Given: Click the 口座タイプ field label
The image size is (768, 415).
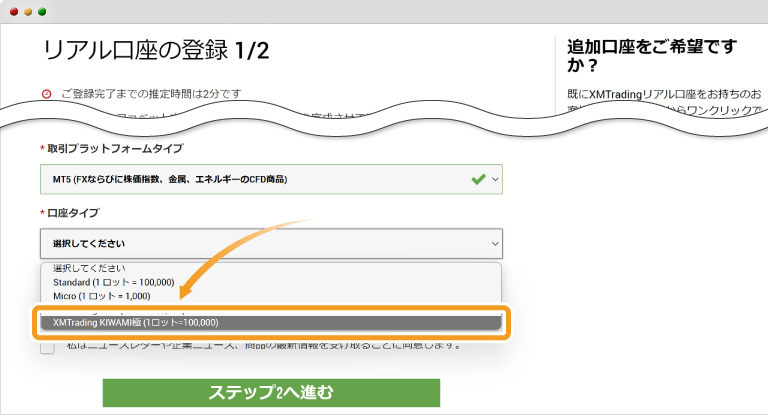Looking at the screenshot, I should click(x=73, y=213).
